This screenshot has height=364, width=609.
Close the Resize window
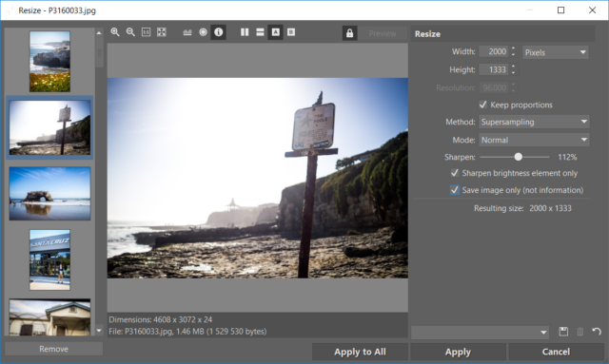592,10
